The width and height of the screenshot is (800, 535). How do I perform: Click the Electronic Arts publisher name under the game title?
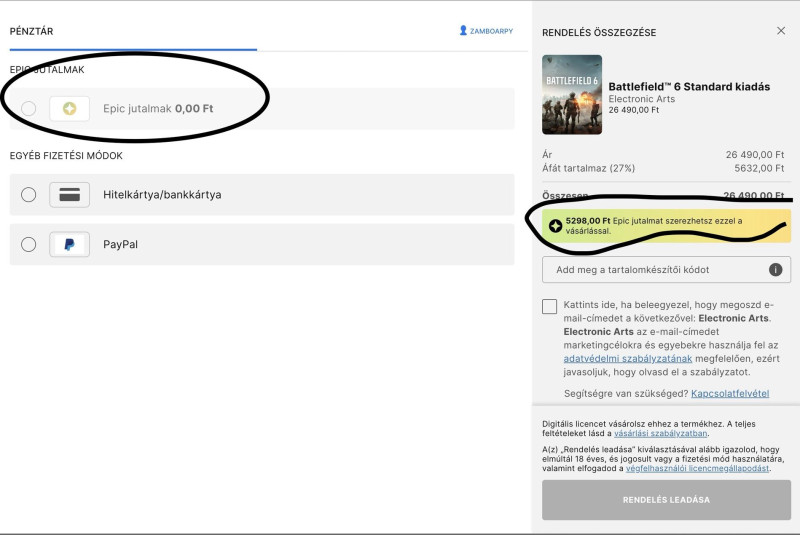[x=641, y=99]
